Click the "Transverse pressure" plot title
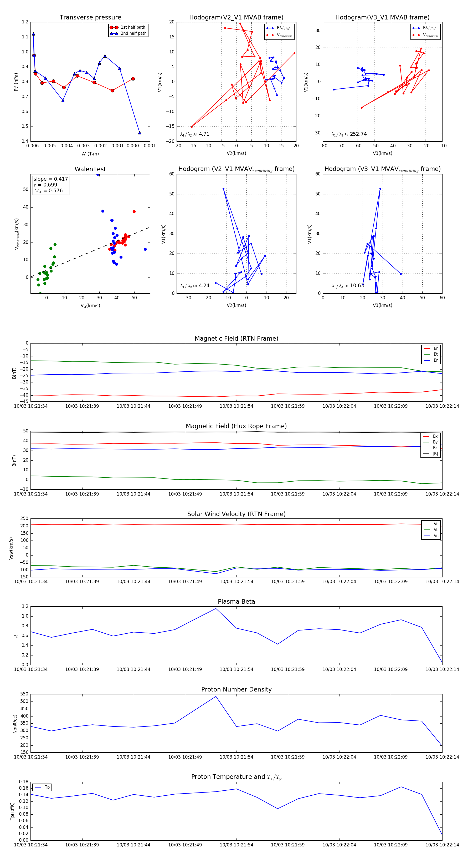473x868 pixels. [x=90, y=18]
